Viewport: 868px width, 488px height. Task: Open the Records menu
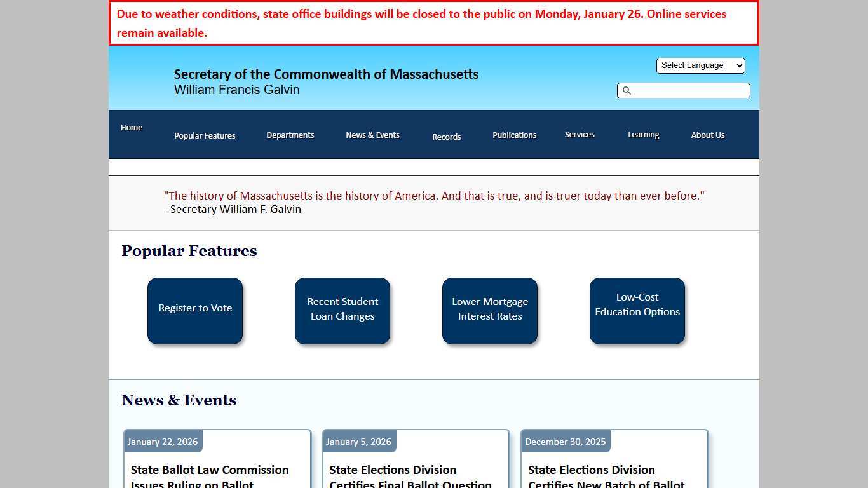coord(446,137)
